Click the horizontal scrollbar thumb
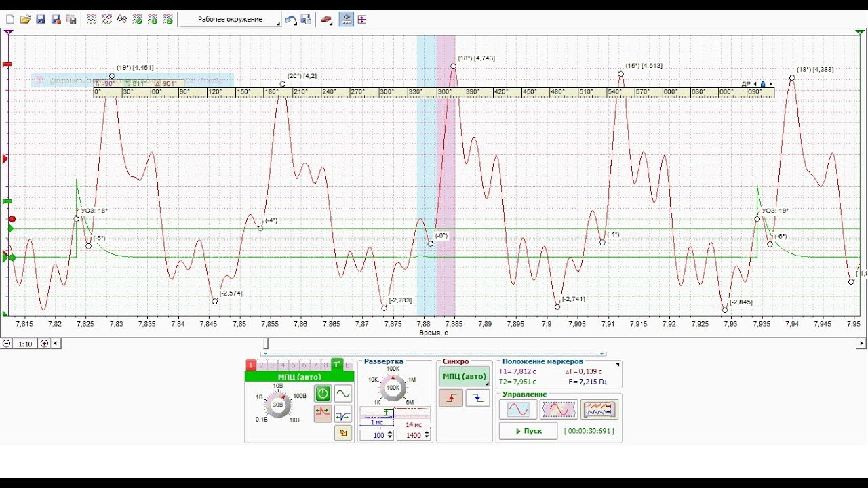The width and height of the screenshot is (868, 488). coord(266,344)
